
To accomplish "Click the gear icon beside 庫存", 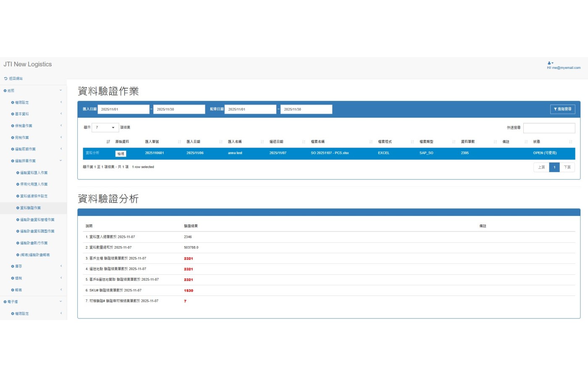I will point(13,266).
